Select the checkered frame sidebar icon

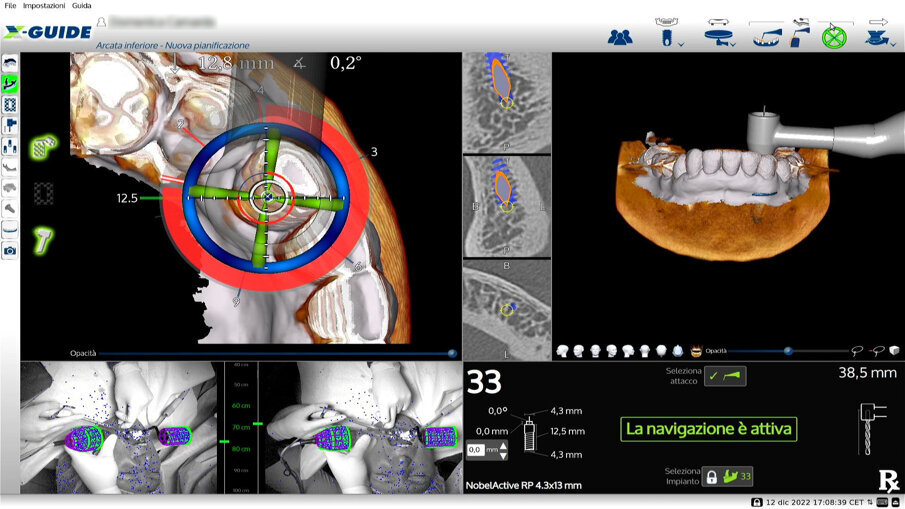tap(10, 104)
